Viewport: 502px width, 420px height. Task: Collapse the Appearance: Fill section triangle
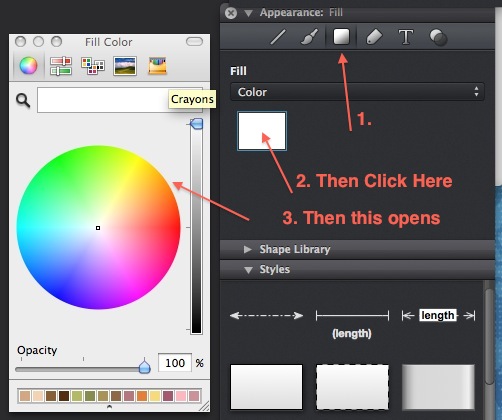click(248, 13)
